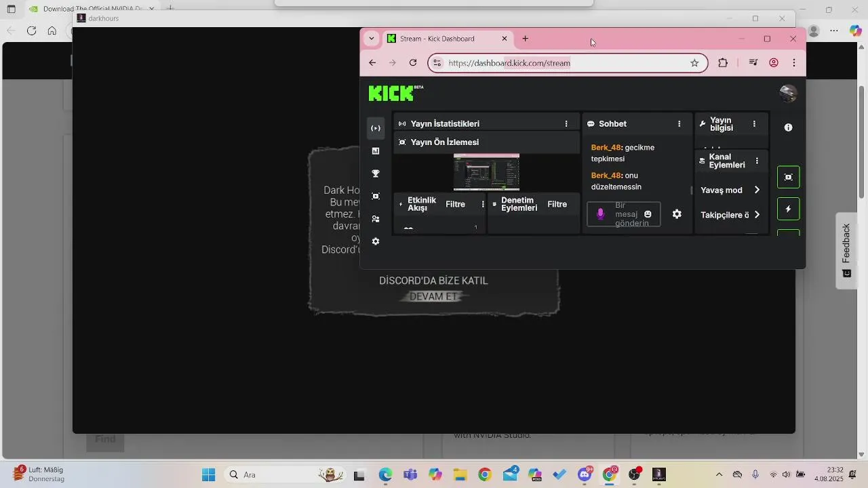Reload the Kick dashboard page
This screenshot has width=868, height=488.
[x=413, y=63]
